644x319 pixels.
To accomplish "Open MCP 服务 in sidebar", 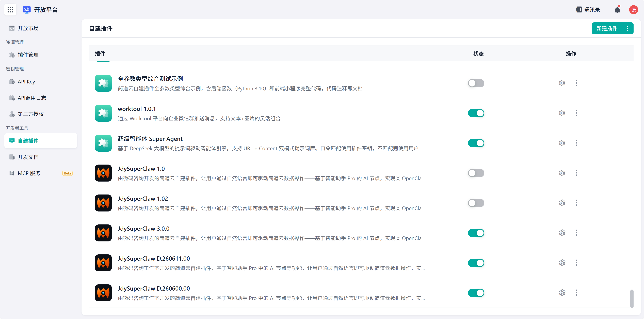I will (41, 173).
